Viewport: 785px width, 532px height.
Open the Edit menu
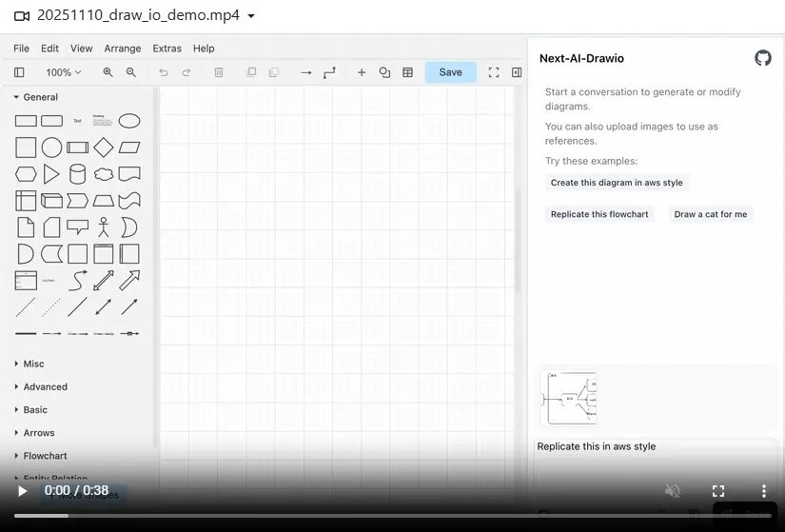49,49
